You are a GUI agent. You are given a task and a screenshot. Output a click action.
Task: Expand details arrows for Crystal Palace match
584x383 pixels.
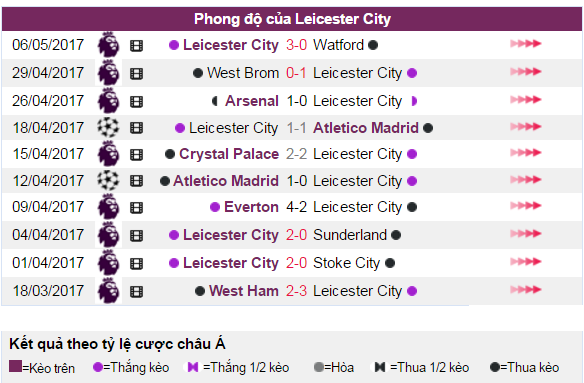[x=526, y=152]
